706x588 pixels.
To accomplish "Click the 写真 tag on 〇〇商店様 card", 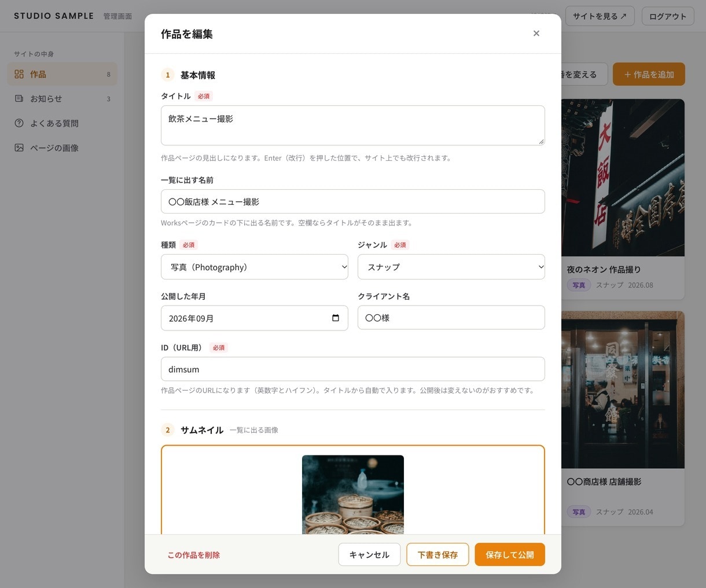I will 579,512.
